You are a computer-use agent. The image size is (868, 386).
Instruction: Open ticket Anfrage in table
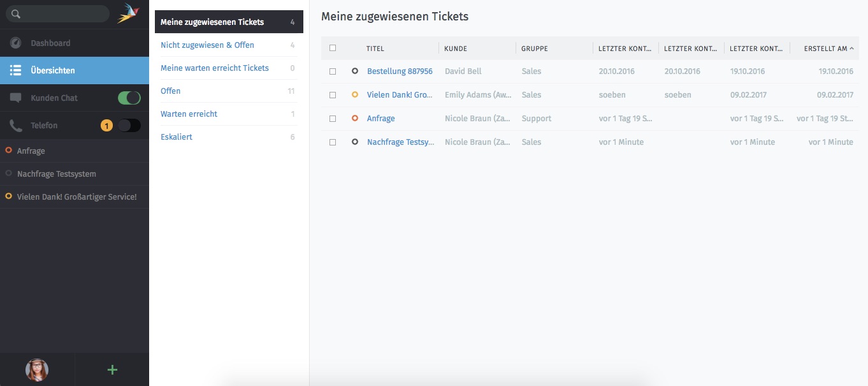click(x=381, y=118)
